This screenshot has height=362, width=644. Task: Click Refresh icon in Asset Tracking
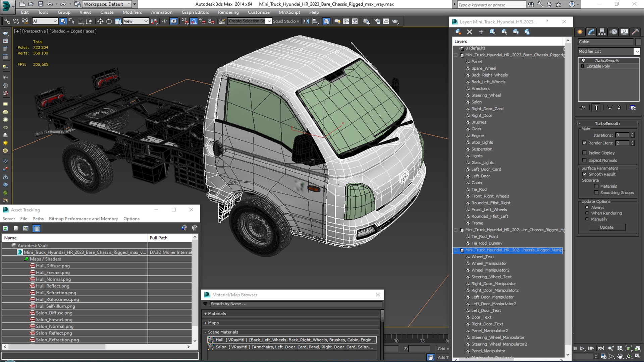(x=5, y=228)
